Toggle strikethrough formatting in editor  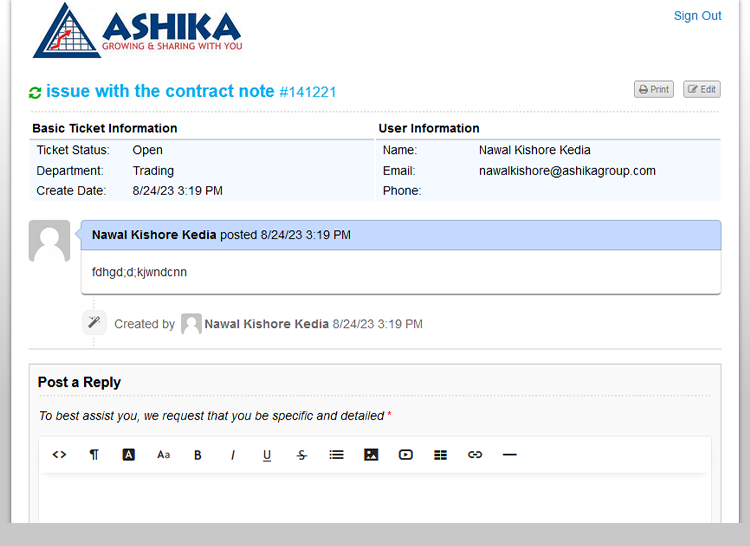click(302, 455)
